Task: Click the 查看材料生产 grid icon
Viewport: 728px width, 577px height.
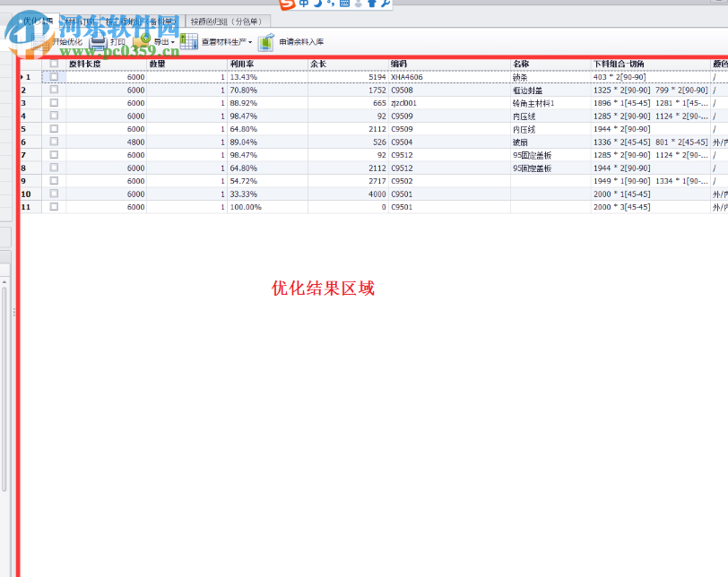Action: pyautogui.click(x=189, y=40)
